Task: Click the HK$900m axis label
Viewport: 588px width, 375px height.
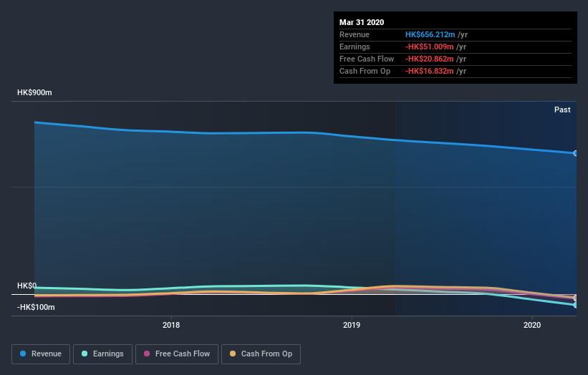Action: tap(34, 92)
